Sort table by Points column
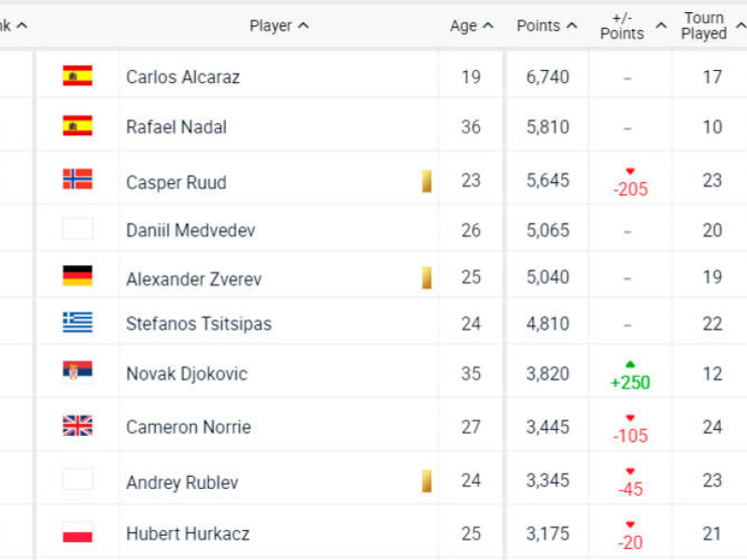 click(x=545, y=26)
